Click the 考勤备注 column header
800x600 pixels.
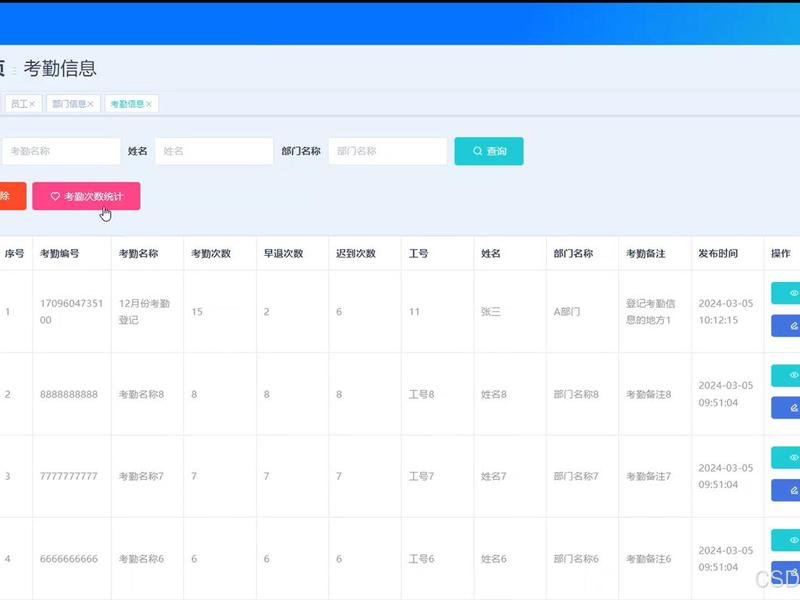tap(646, 254)
